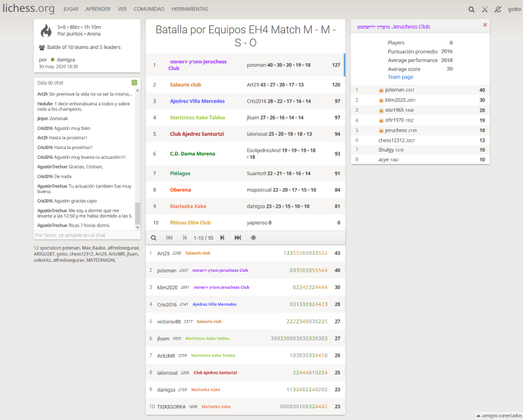Image resolution: width=523 pixels, height=420 pixels.
Task: Click the crossed swords challenges icon
Action: click(484, 9)
